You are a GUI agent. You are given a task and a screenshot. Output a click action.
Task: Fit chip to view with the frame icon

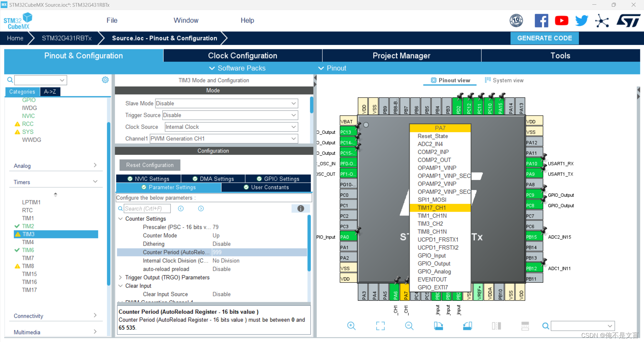pyautogui.click(x=380, y=326)
